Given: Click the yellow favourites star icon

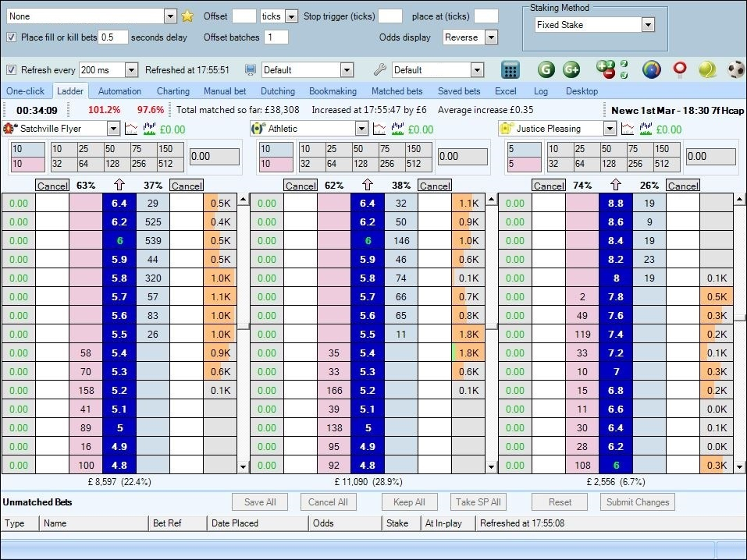Looking at the screenshot, I should (x=187, y=16).
